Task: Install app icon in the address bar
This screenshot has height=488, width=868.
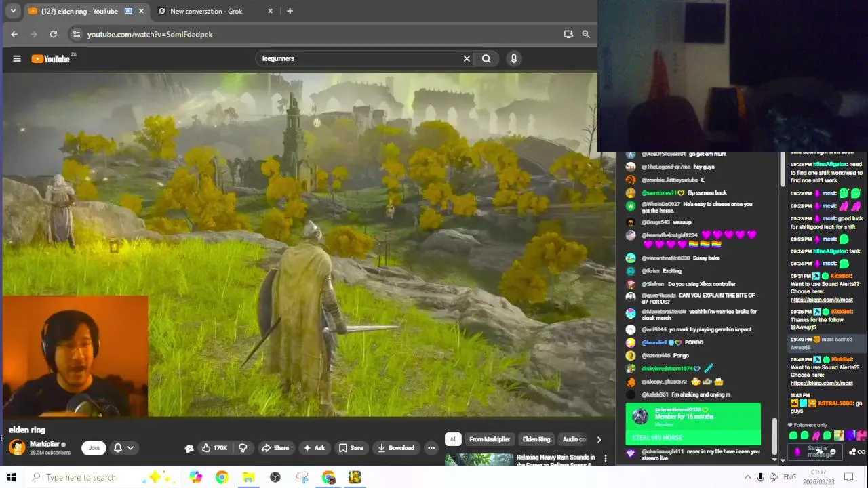Action: click(x=568, y=34)
